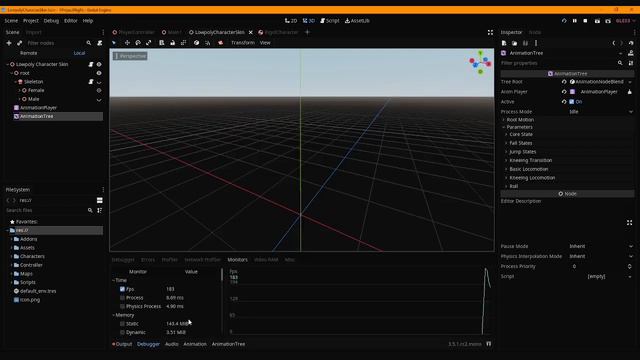Open the Tree Root resource dropdown
The height and width of the screenshot is (360, 640).
(630, 82)
